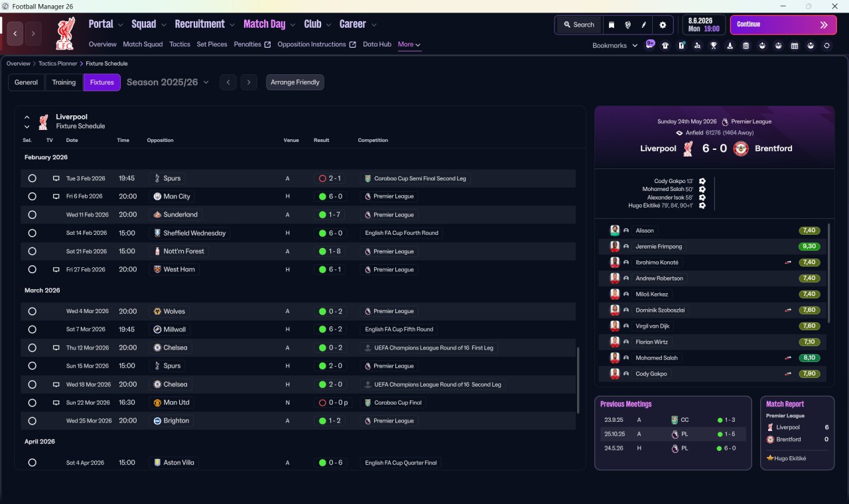
Task: Select the Aston Villa fixture radio button
Action: pyautogui.click(x=32, y=462)
